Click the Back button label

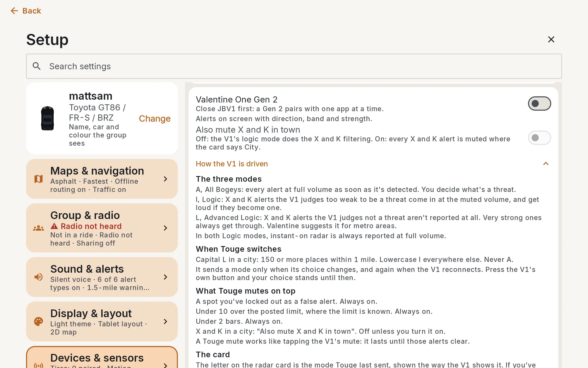[x=32, y=11]
